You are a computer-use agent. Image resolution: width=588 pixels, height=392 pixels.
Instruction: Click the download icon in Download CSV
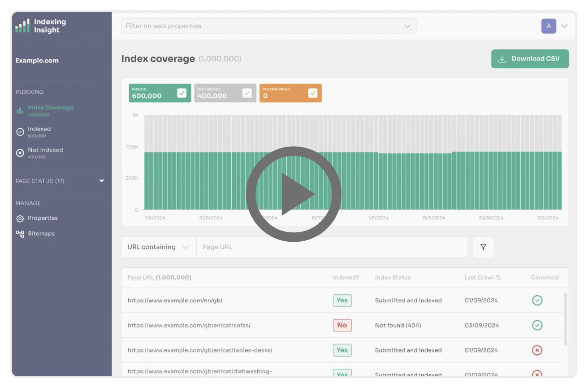[502, 59]
